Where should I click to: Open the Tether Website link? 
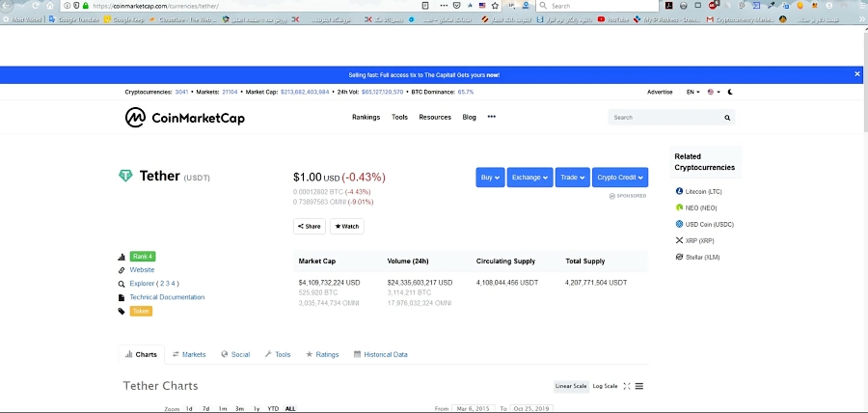143,270
